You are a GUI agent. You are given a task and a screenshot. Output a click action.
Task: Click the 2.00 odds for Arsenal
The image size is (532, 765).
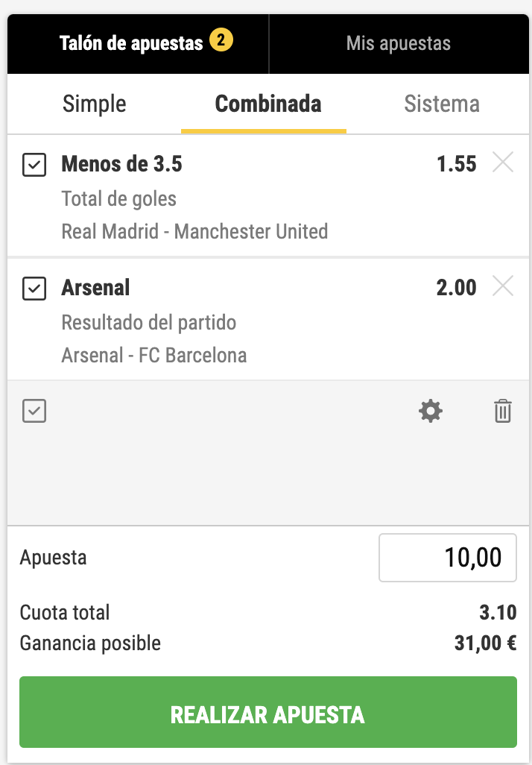click(x=456, y=288)
